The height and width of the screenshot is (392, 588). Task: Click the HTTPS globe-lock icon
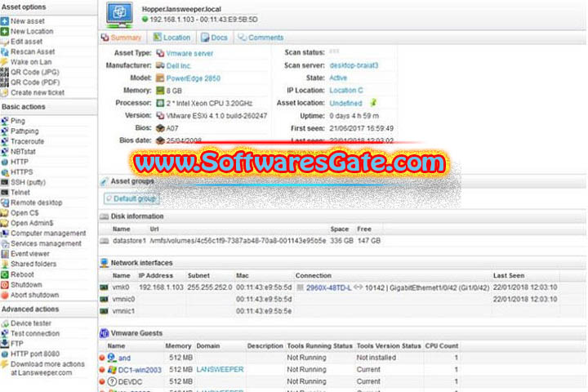(5, 172)
